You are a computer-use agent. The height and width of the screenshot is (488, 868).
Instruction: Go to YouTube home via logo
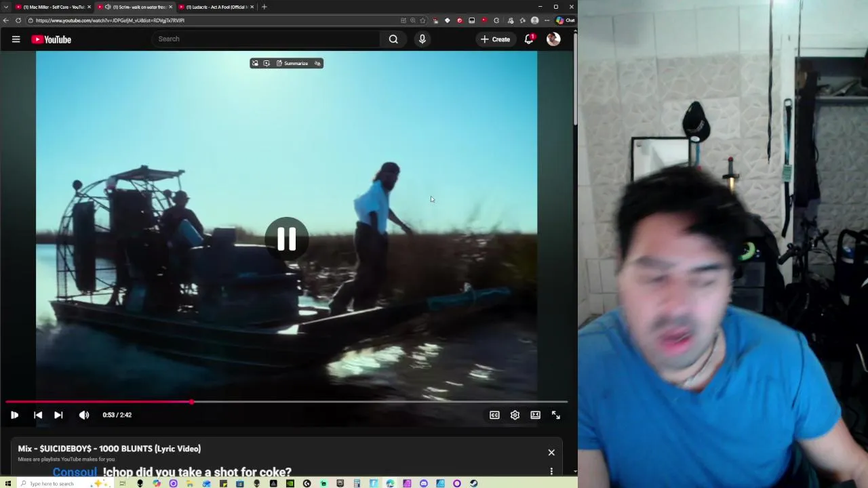tap(51, 39)
